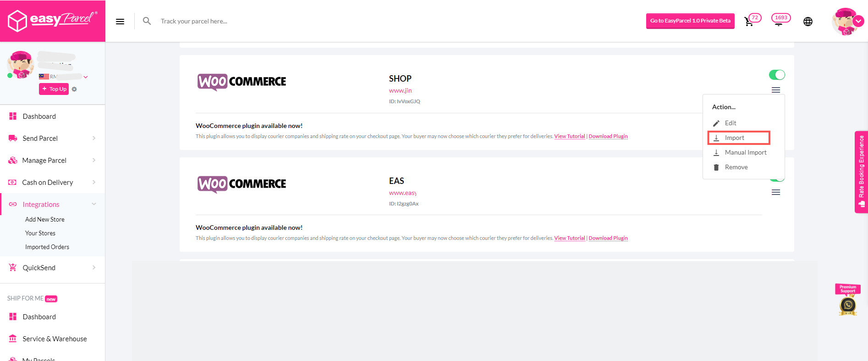Open the www.jin store URL

click(401, 90)
